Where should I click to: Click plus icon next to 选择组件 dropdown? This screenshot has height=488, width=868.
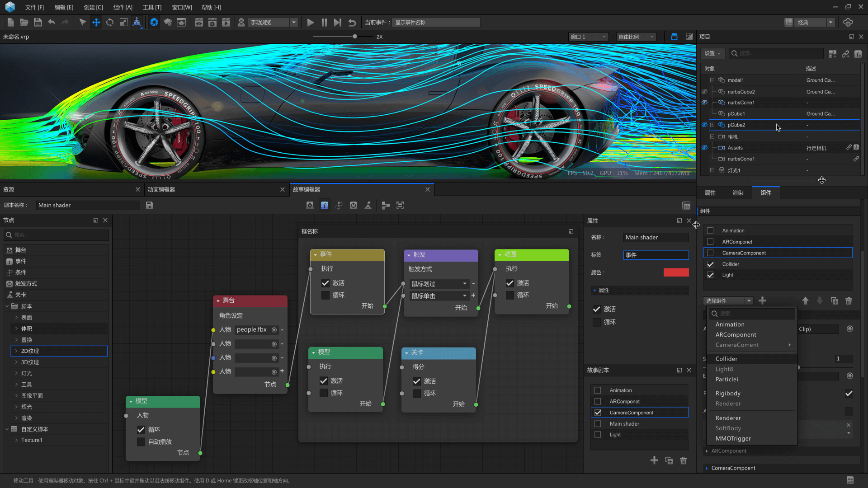762,301
